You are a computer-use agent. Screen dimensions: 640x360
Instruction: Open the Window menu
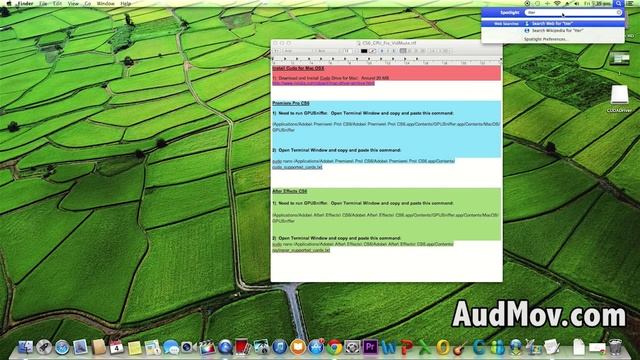tap(105, 3)
